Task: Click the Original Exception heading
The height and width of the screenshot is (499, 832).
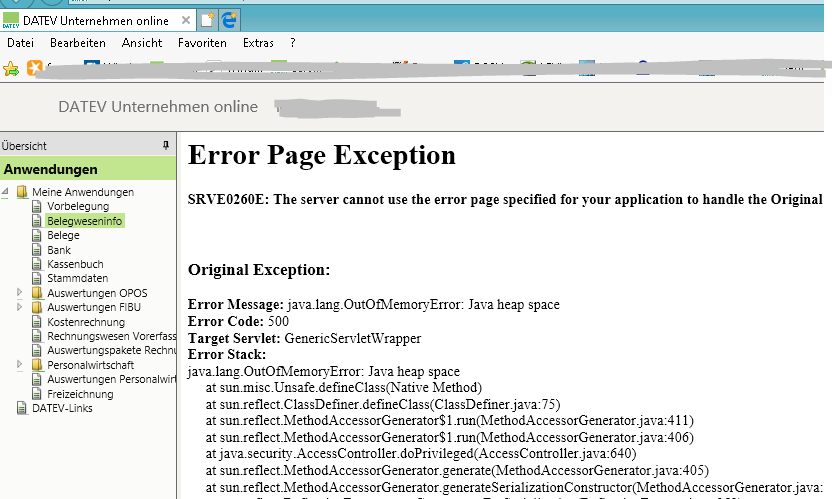Action: tap(259, 270)
